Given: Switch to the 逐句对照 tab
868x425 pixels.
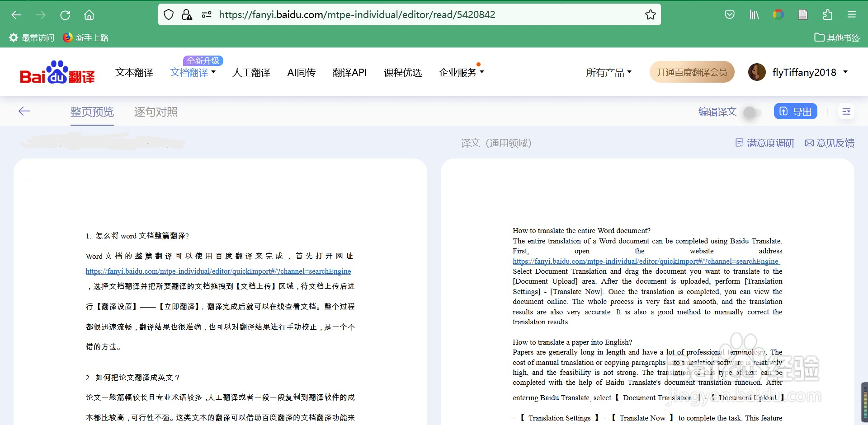Looking at the screenshot, I should pyautogui.click(x=156, y=112).
